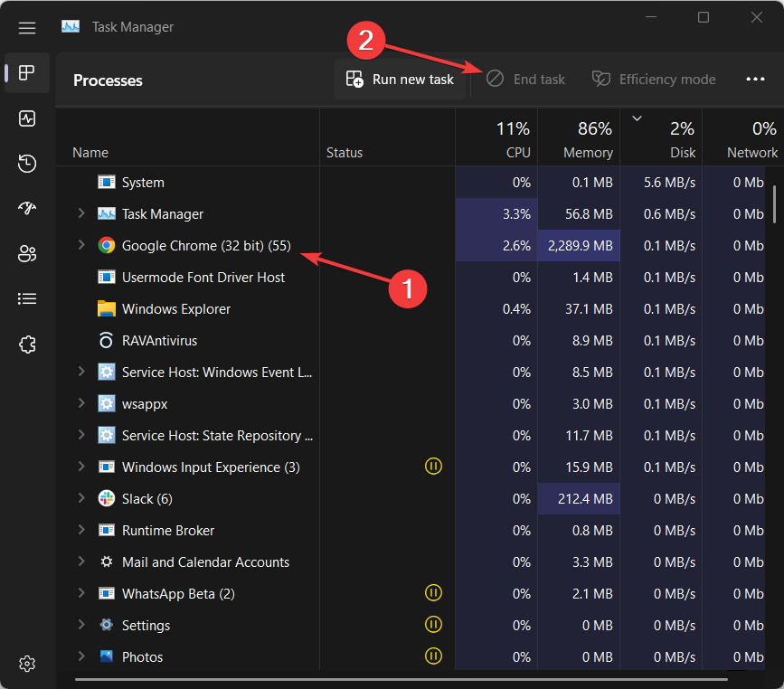This screenshot has height=689, width=784.
Task: Click the End task button
Action: point(525,79)
